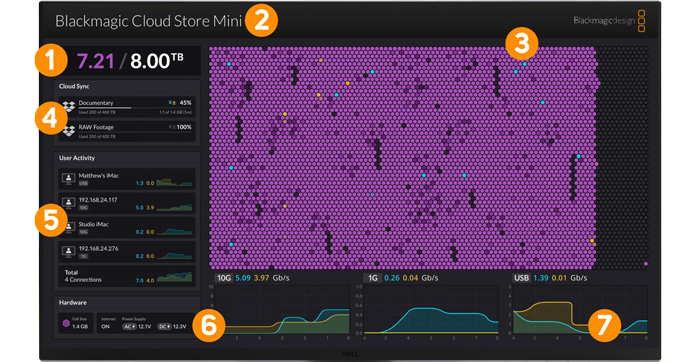The image size is (700, 362).
Task: Click the 7.21 used storage value
Action: (96, 61)
